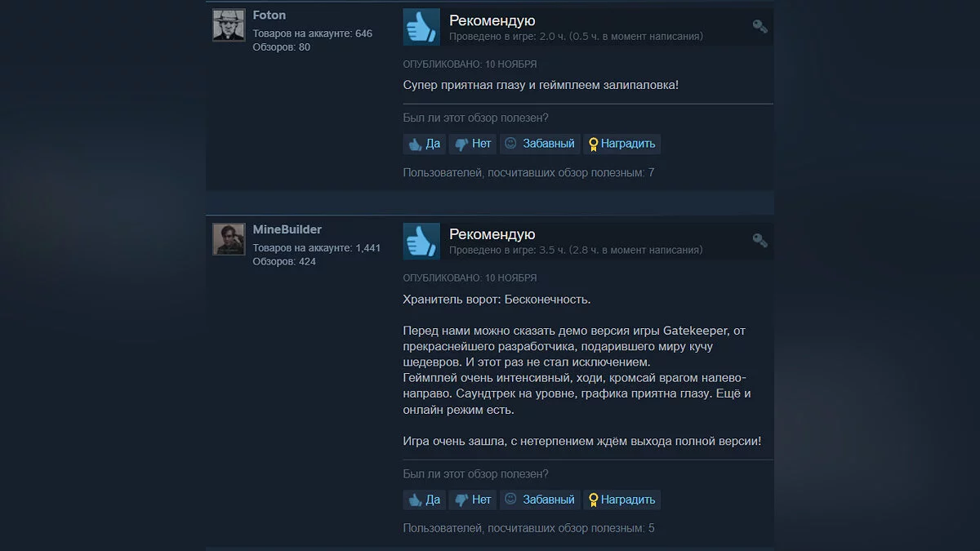Open MineBuilder's username link
The image size is (980, 551).
click(x=287, y=229)
